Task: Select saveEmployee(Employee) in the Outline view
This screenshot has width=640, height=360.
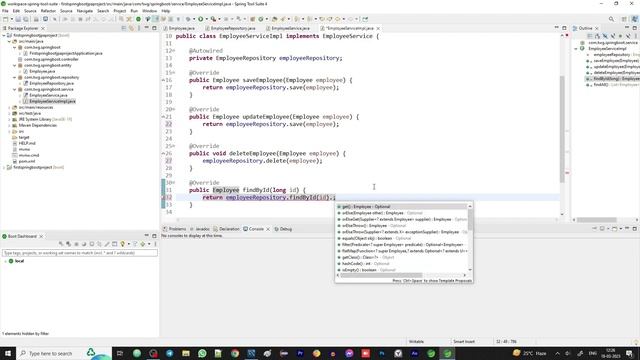Action: pos(616,61)
